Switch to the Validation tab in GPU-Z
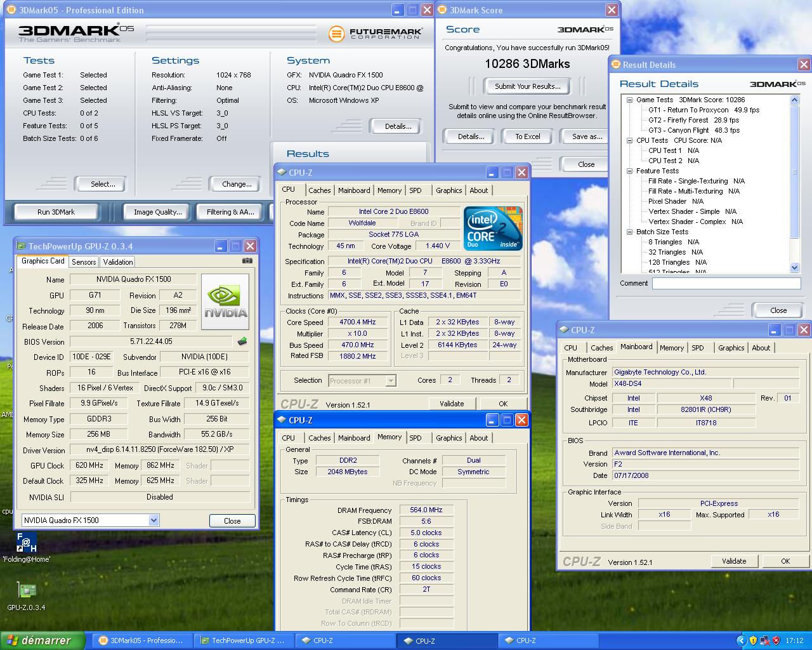The image size is (812, 650). point(118,262)
